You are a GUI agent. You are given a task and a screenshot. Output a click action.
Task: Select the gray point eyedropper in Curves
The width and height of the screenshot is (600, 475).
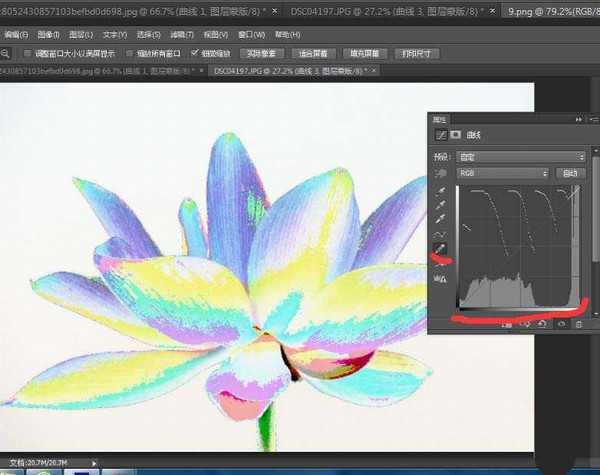(x=441, y=207)
